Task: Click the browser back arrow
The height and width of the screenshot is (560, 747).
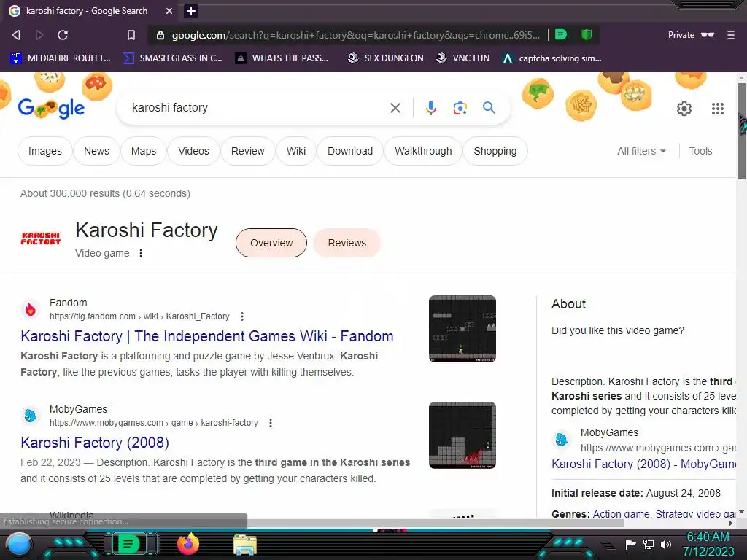Action: pos(16,35)
